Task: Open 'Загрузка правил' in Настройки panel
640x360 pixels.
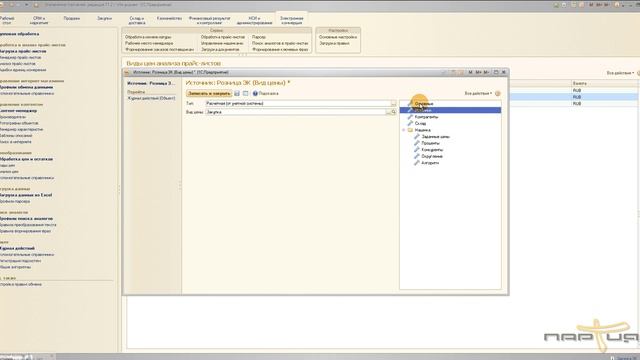Action: click(x=334, y=43)
